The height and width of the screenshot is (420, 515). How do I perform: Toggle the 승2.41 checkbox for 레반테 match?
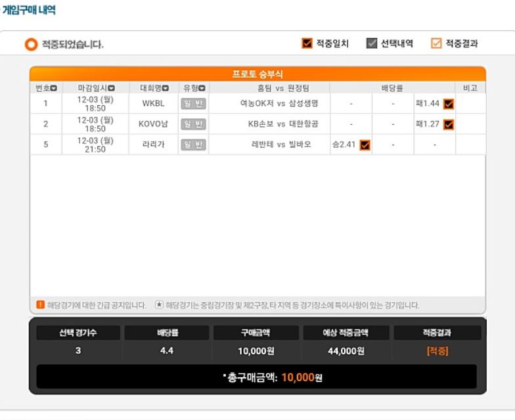pyautogui.click(x=365, y=145)
